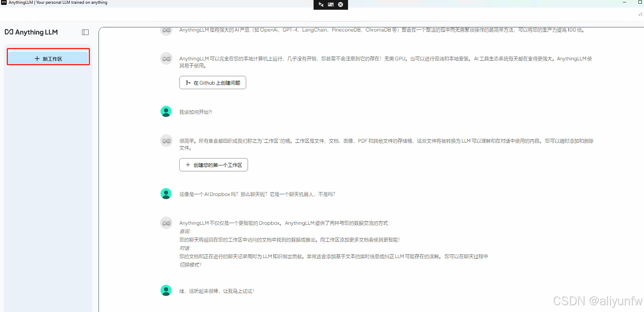Screen dimensions: 644x312
Task: Click the italic text 查询:
Action: 185,231
